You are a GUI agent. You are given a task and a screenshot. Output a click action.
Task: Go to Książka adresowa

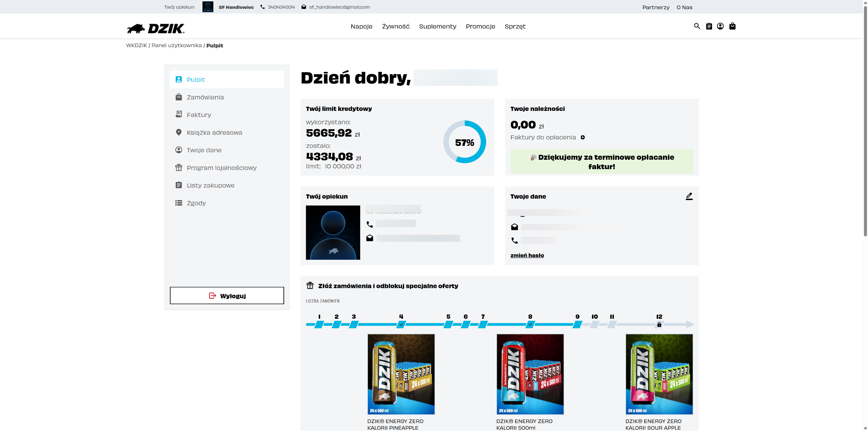click(214, 133)
